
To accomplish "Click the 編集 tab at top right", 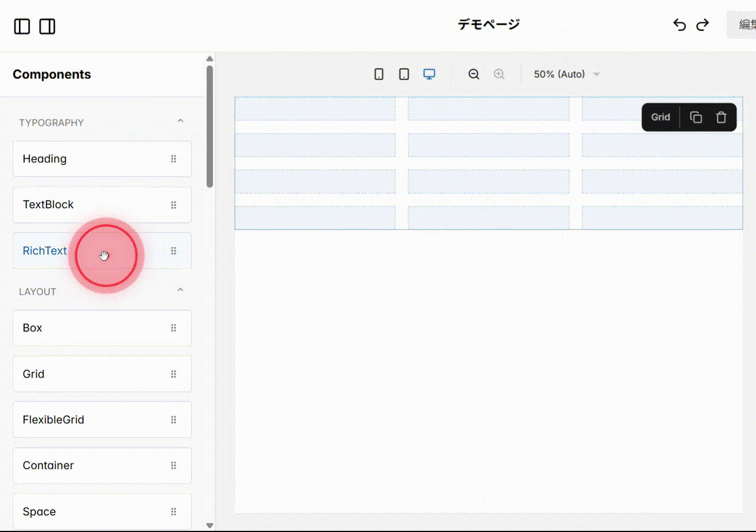I will (748, 25).
